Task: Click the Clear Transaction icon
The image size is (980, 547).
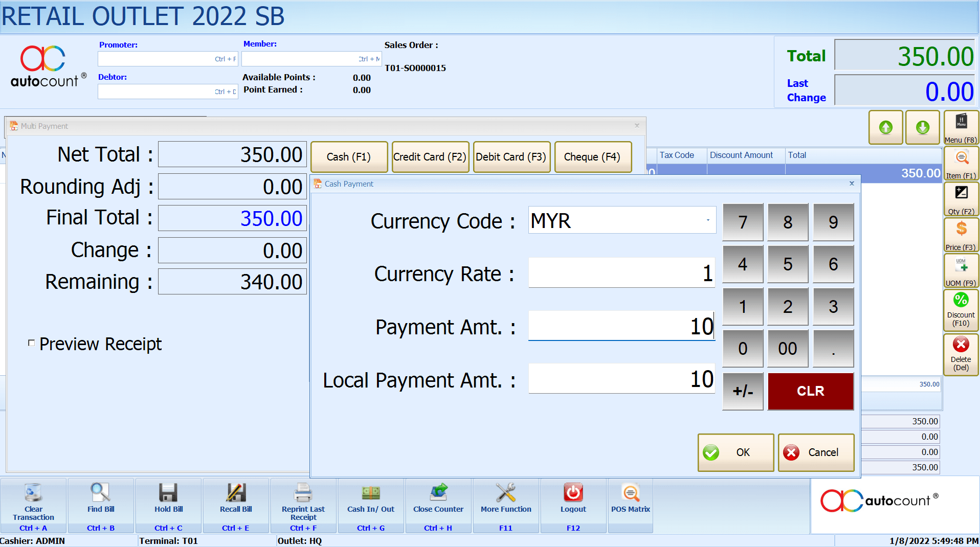Action: (33, 493)
